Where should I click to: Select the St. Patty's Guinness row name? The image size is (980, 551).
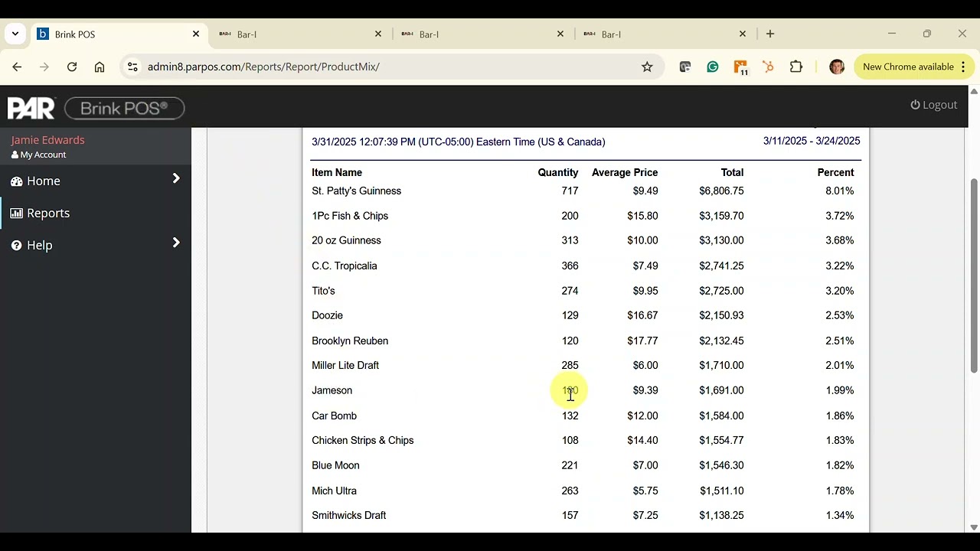(x=356, y=191)
